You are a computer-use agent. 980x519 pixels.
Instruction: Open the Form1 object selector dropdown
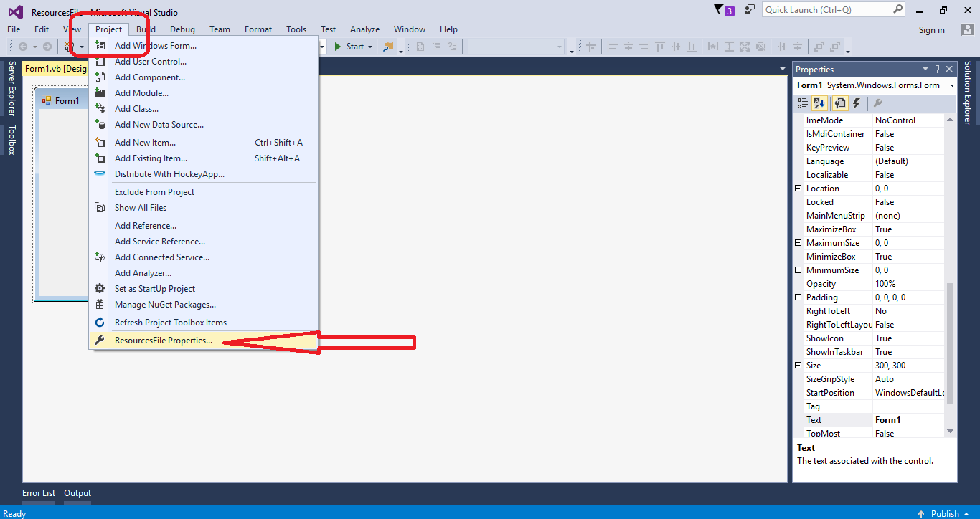952,85
